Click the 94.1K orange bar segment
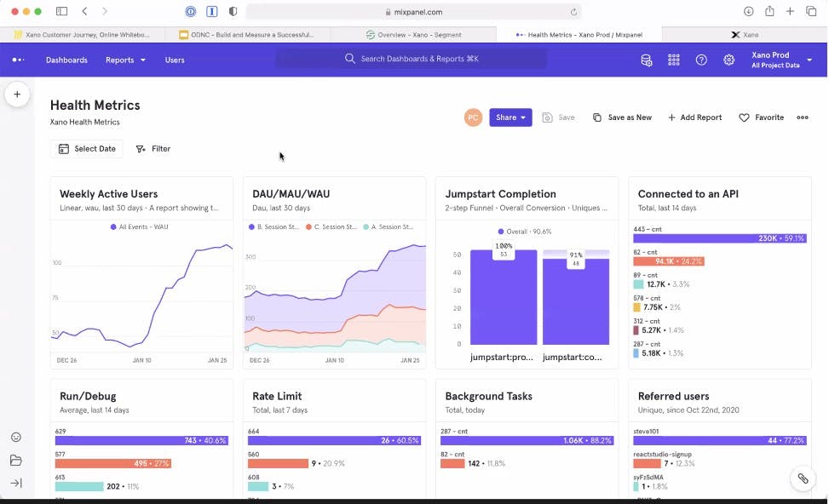The width and height of the screenshot is (829, 504). 669,261
